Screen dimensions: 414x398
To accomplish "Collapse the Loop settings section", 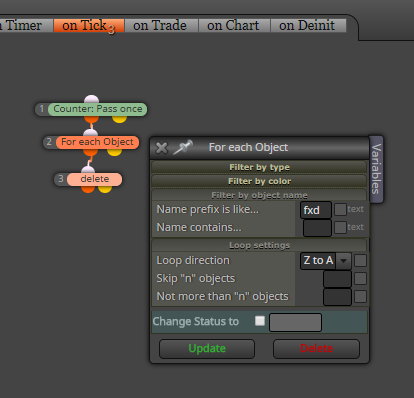I will click(x=259, y=245).
